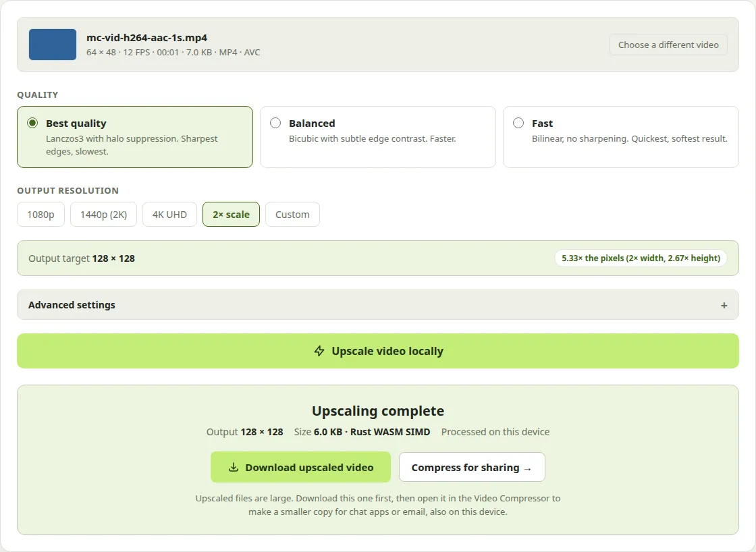Download upscaled video
The width and height of the screenshot is (756, 552).
pos(300,467)
